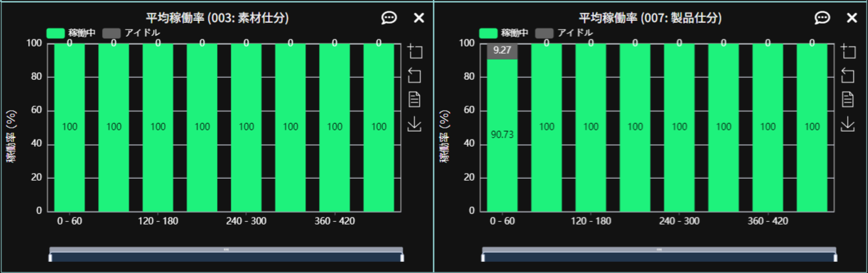Download 003: 素材仕分 chart as image
The height and width of the screenshot is (273, 868).
tap(414, 124)
